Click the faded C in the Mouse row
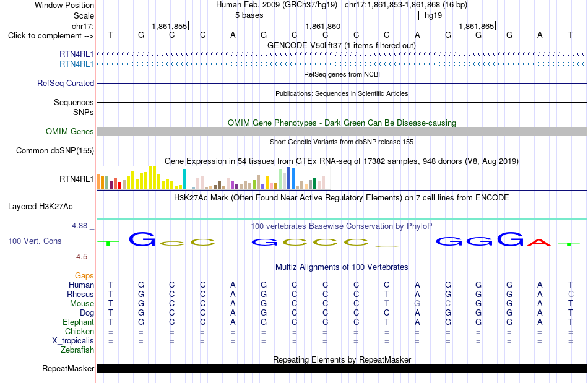The height and width of the screenshot is (383, 588). click(x=447, y=304)
